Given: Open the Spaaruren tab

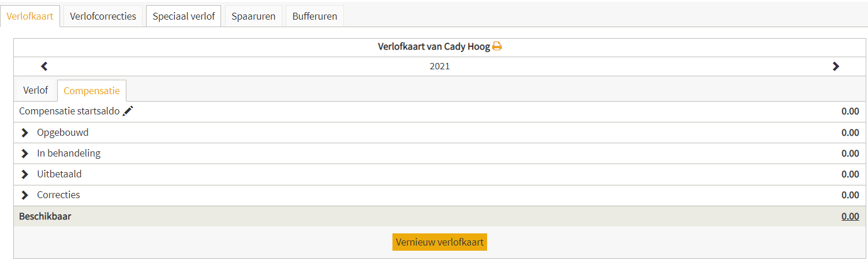Looking at the screenshot, I should pyautogui.click(x=253, y=16).
